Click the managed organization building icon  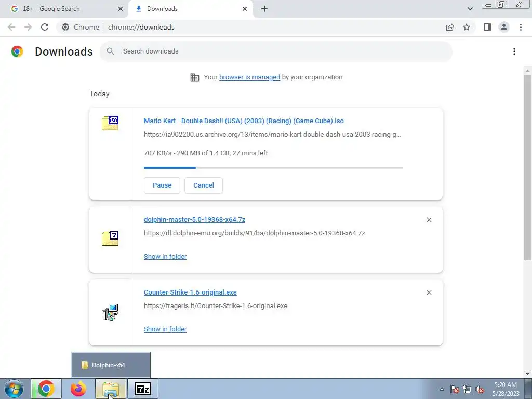click(195, 77)
